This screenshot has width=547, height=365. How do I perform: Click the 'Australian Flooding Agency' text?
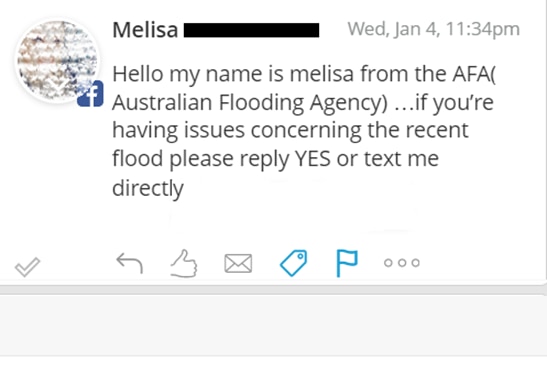pos(250,103)
